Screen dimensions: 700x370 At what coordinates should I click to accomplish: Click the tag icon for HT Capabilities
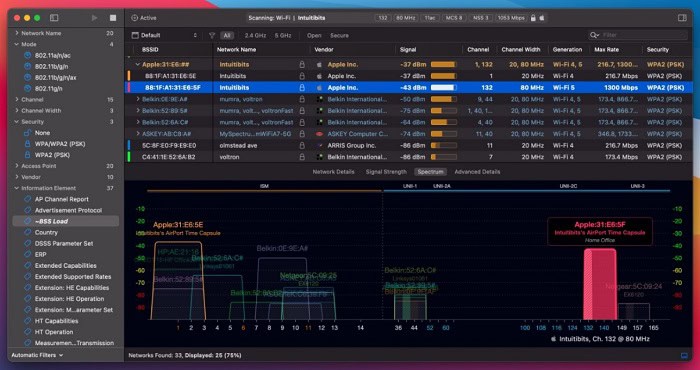(28, 321)
